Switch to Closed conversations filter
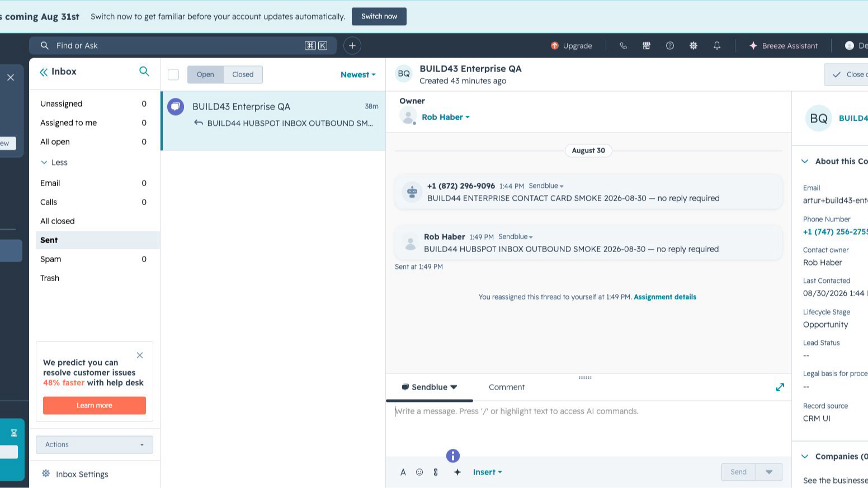Viewport: 868px width, 488px height. [243, 75]
